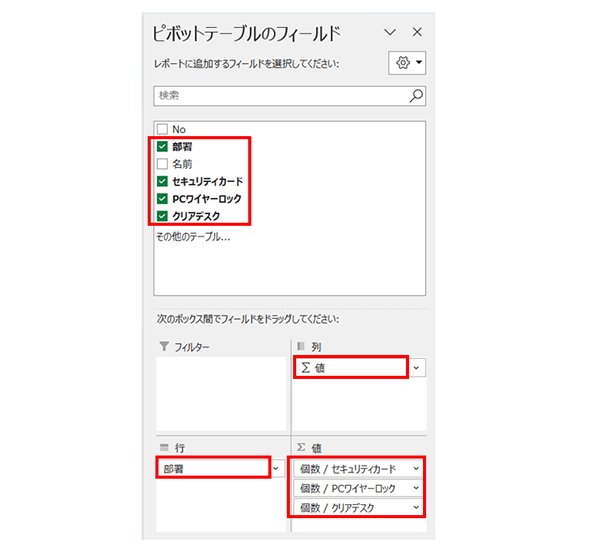
Task: Click the 行 rows area icon
Action: point(164,447)
